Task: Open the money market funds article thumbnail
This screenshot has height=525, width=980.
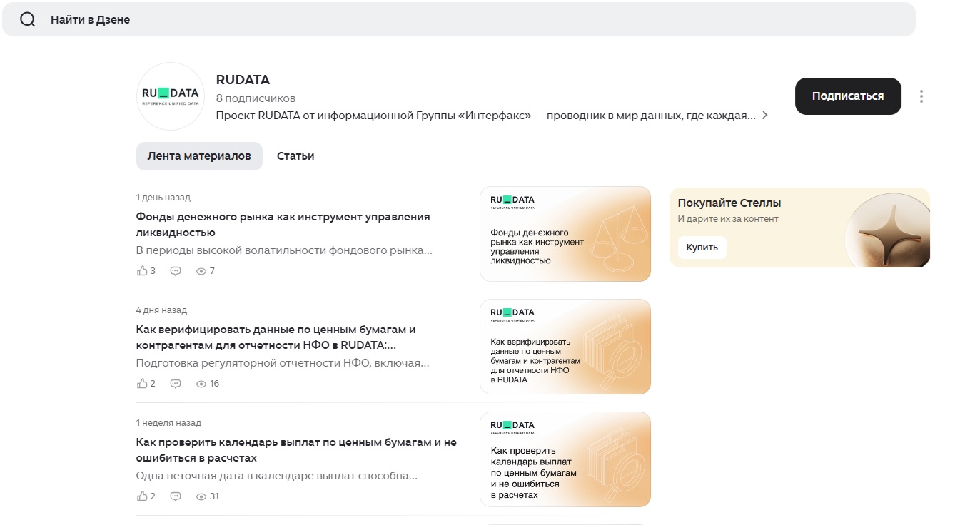Action: coord(565,234)
